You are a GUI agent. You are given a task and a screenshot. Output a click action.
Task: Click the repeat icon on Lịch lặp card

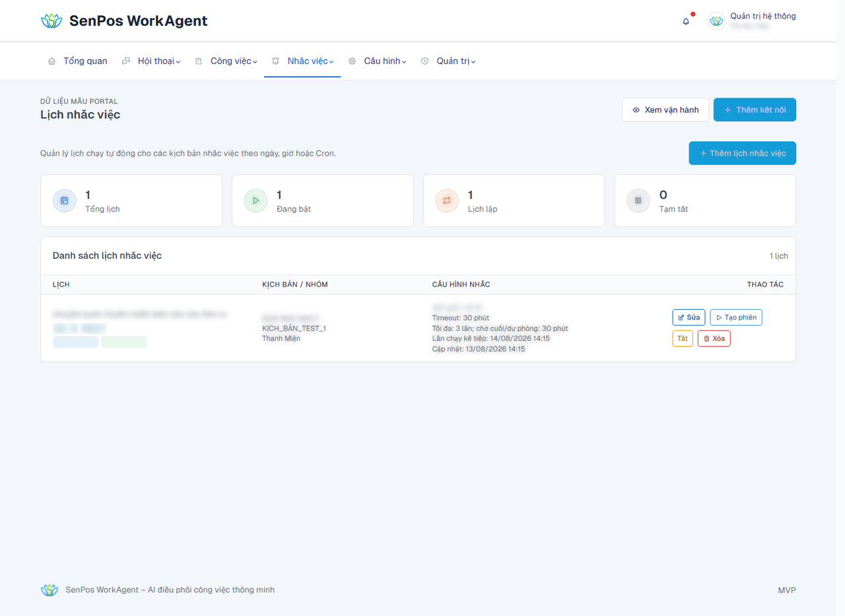click(x=447, y=201)
